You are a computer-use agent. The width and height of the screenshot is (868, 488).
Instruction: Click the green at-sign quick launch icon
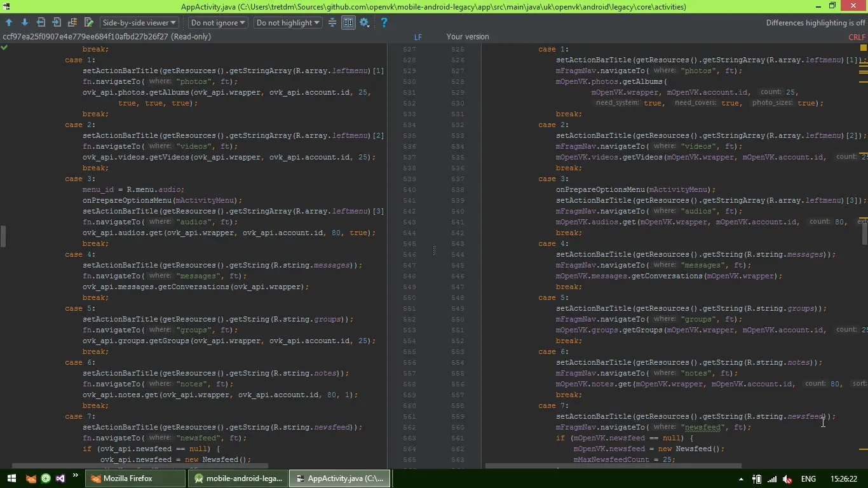point(46,478)
